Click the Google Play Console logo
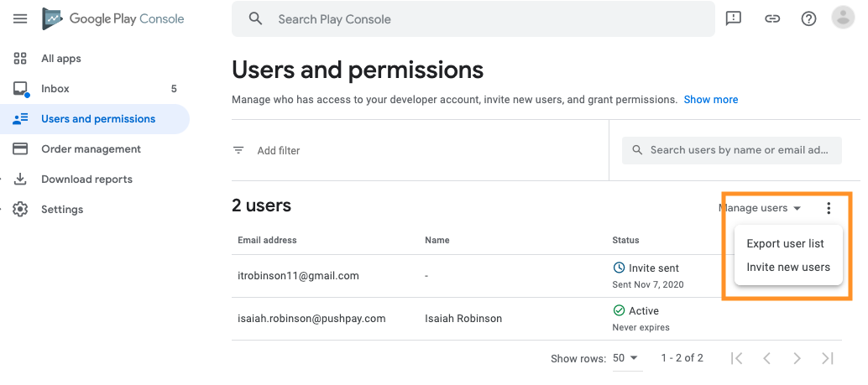 113,18
